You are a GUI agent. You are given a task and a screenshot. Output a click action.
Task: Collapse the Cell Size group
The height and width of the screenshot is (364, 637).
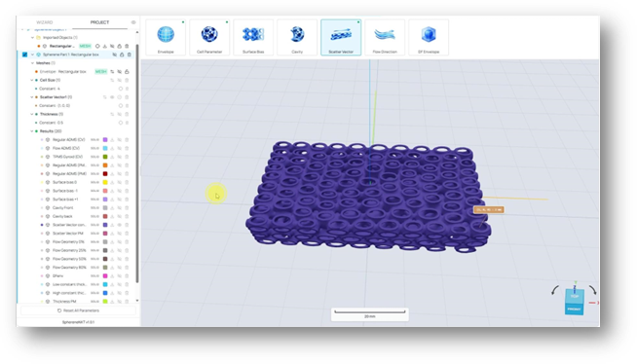(x=32, y=80)
